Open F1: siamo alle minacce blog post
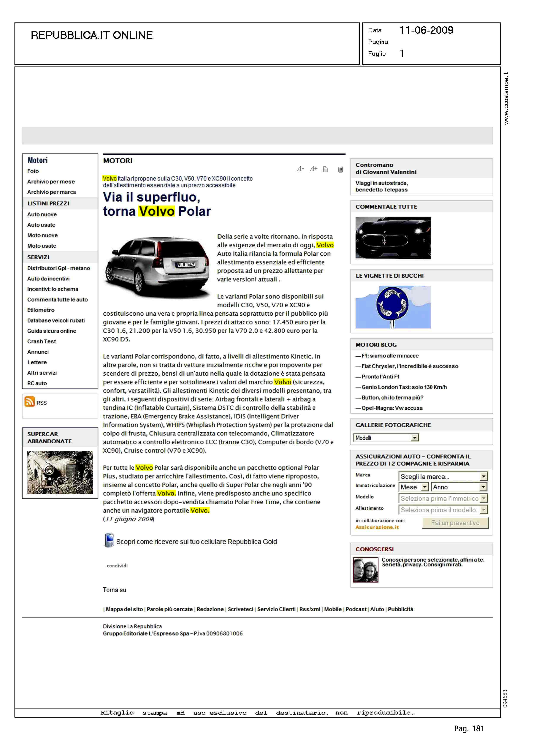The height and width of the screenshot is (756, 539). click(390, 356)
